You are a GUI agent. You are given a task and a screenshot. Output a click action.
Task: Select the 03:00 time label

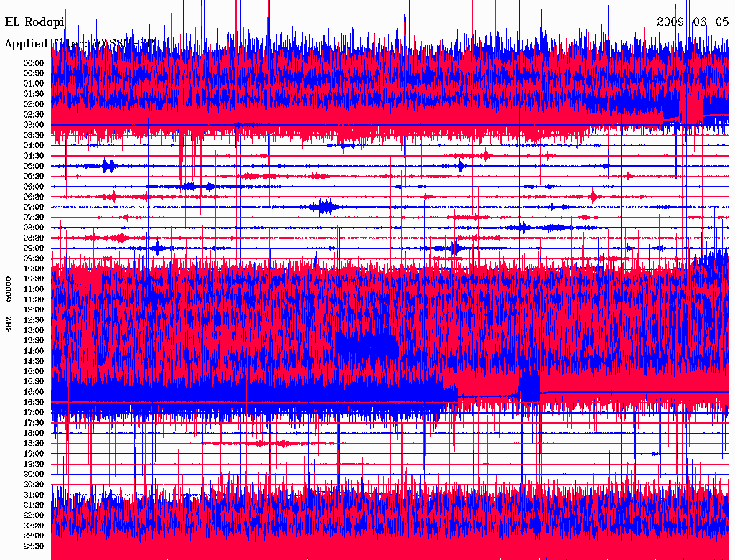(x=34, y=125)
